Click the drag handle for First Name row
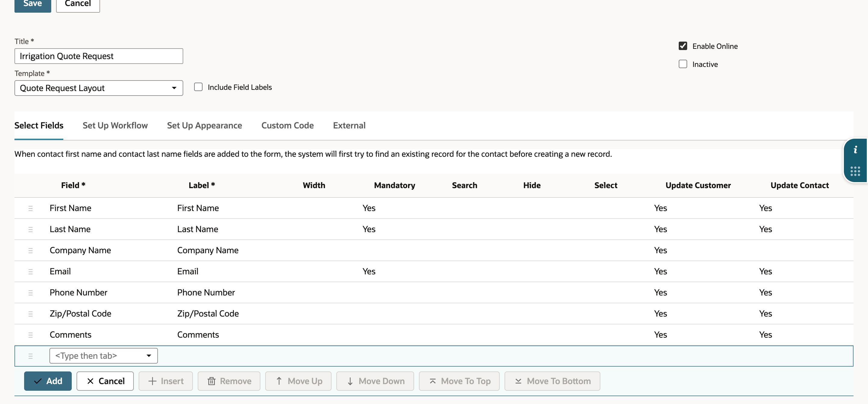Viewport: 868px width, 404px height. coord(30,208)
